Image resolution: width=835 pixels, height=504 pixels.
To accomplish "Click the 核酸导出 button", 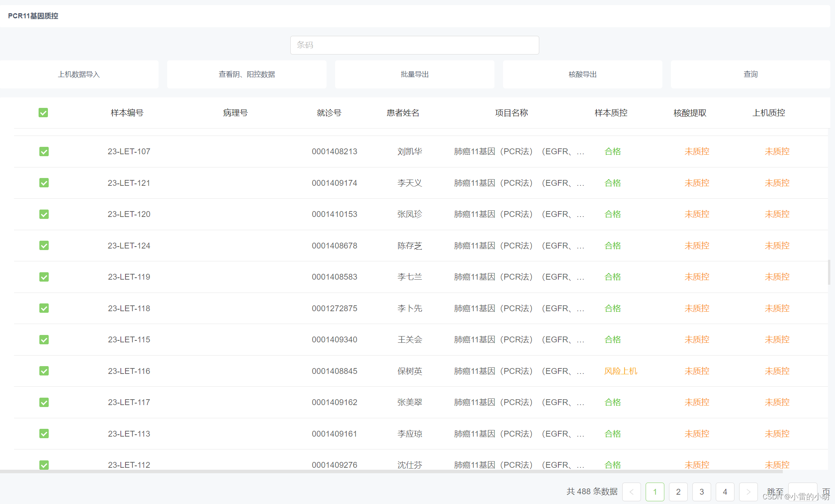I will tap(583, 74).
